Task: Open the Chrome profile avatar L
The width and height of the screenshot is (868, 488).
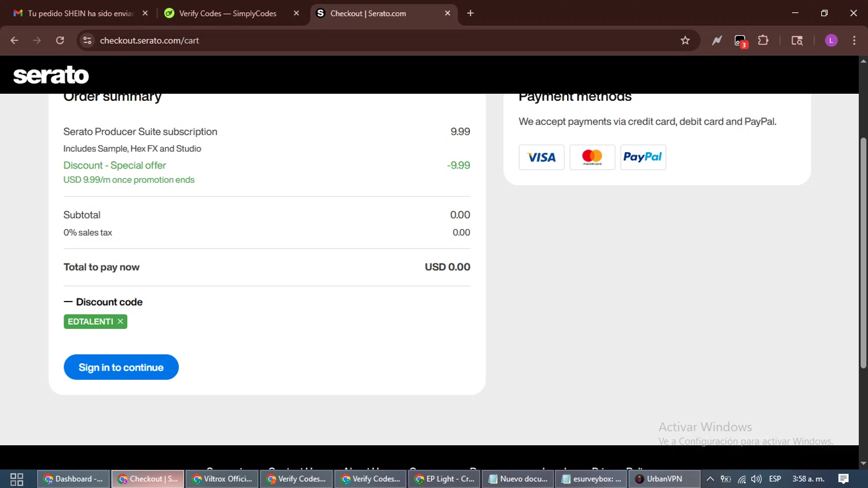Action: pyautogui.click(x=831, y=41)
